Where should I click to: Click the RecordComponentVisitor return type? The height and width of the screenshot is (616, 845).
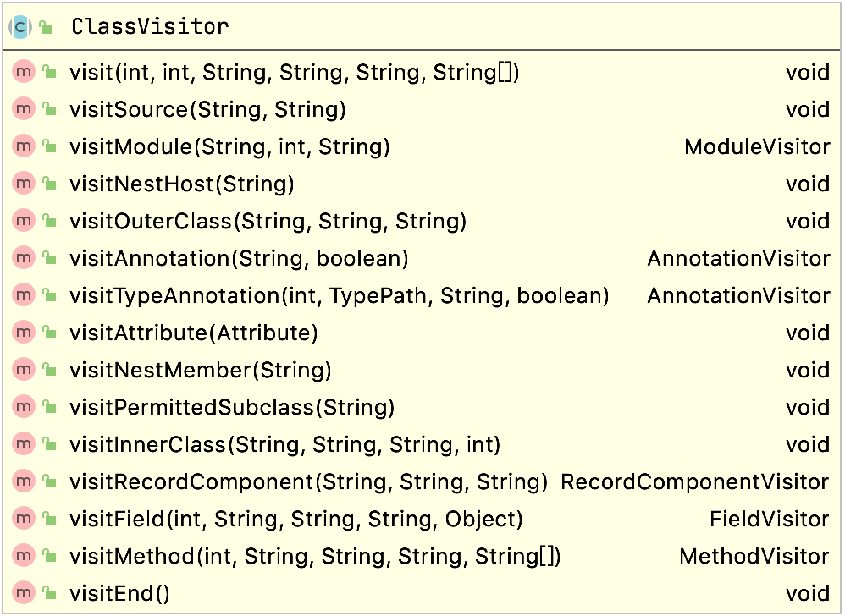pyautogui.click(x=694, y=481)
